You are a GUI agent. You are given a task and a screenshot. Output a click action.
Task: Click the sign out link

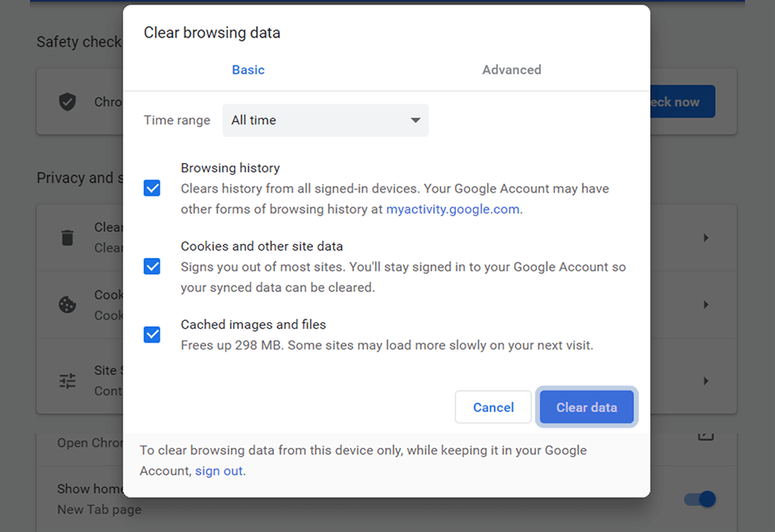[x=219, y=470]
